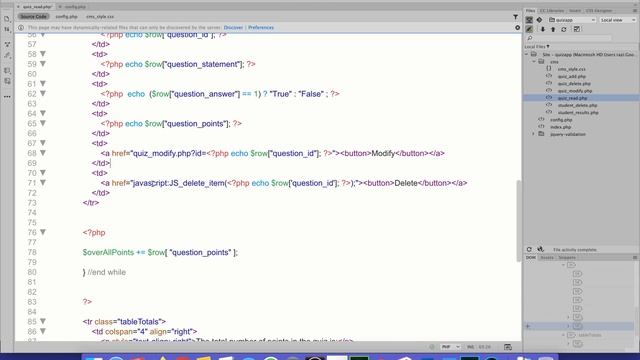Open the Local view dropdown
Viewport: 640px width, 360px height.
click(618, 20)
